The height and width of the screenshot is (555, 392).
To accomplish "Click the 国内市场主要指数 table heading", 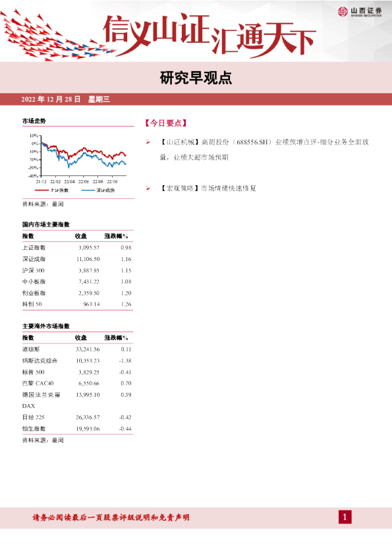I will [x=46, y=224].
